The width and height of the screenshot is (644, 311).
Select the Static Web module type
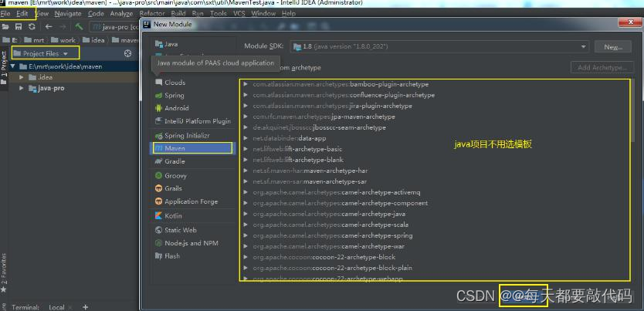pos(175,230)
